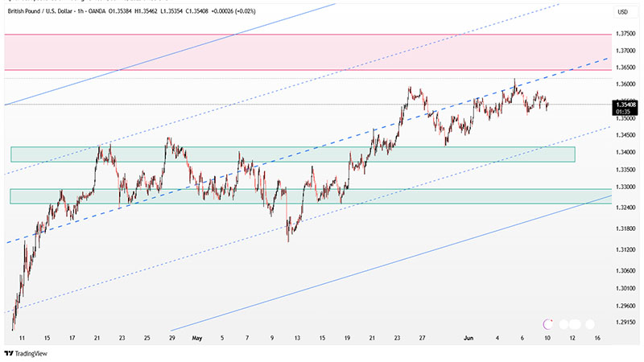Click the 1.34000 price axis label
Image resolution: width=644 pixels, height=362 pixels.
pos(625,152)
